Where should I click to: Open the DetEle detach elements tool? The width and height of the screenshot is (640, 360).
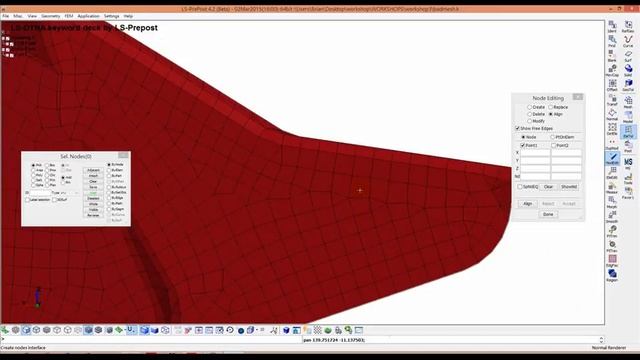(x=612, y=129)
